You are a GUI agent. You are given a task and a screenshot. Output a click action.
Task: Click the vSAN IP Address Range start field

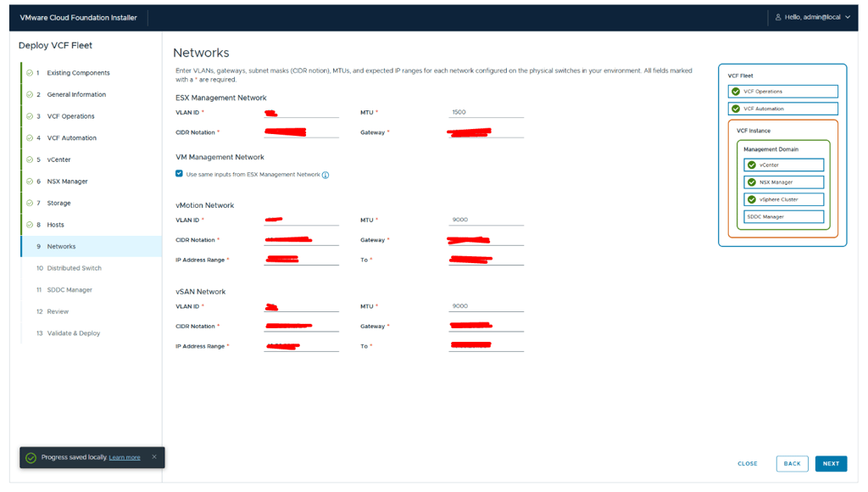tap(301, 346)
